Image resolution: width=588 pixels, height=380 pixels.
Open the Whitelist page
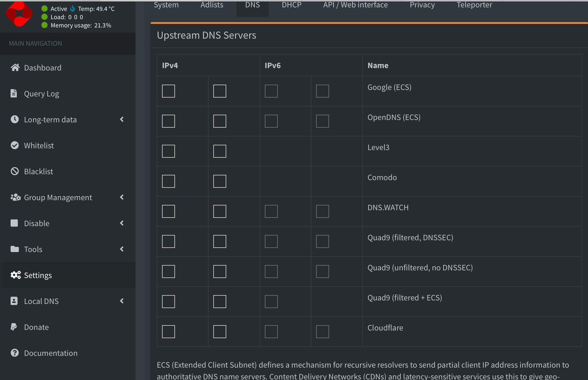point(68,145)
